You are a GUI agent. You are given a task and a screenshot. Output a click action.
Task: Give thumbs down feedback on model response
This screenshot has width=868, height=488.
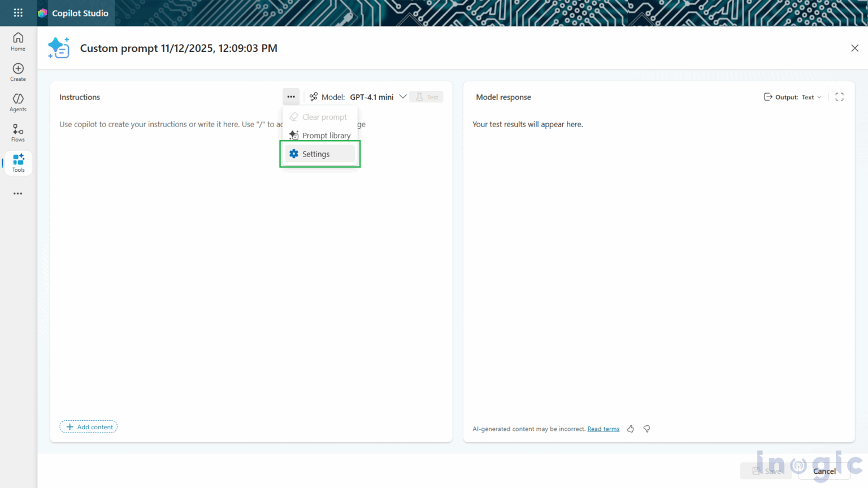pos(646,429)
